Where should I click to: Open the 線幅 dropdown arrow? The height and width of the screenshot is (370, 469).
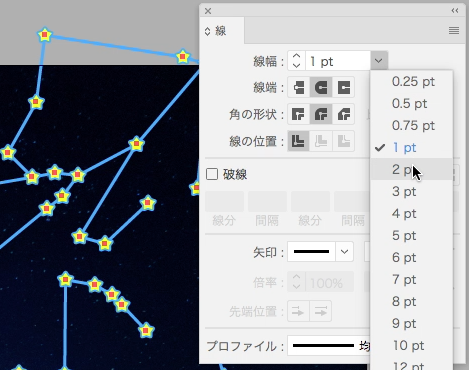379,61
